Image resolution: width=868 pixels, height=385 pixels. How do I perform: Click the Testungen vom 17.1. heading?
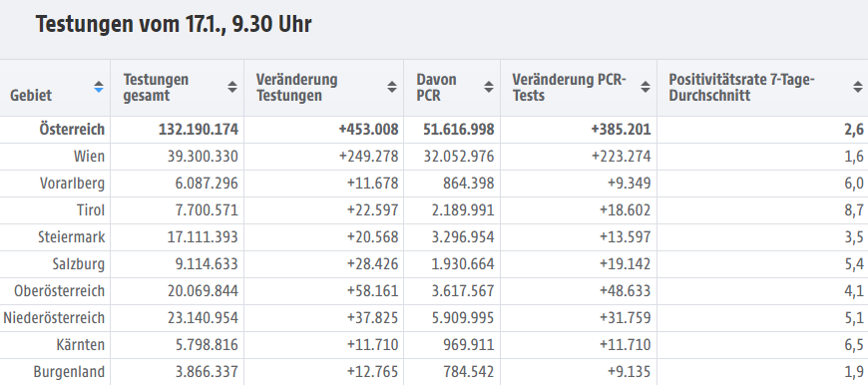[x=174, y=25]
